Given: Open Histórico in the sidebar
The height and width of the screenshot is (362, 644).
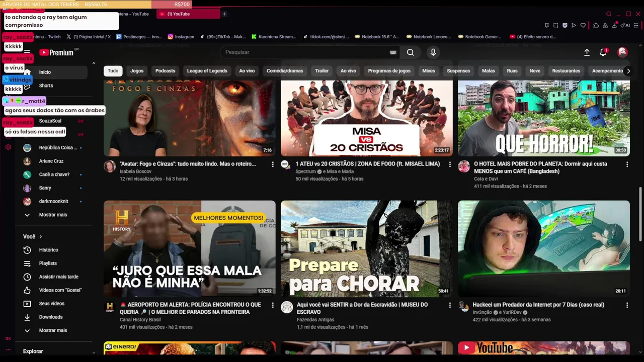Looking at the screenshot, I should point(54,250).
